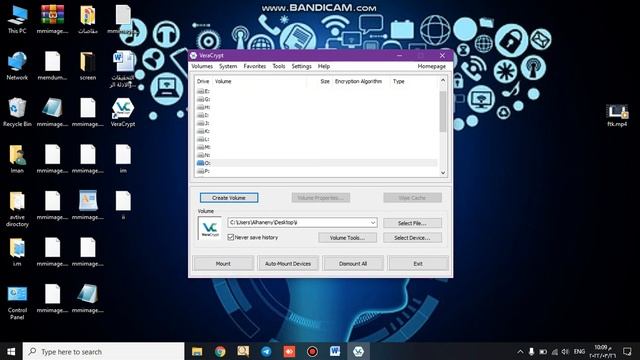Click the drive list scroll-down arrow

coord(443,173)
